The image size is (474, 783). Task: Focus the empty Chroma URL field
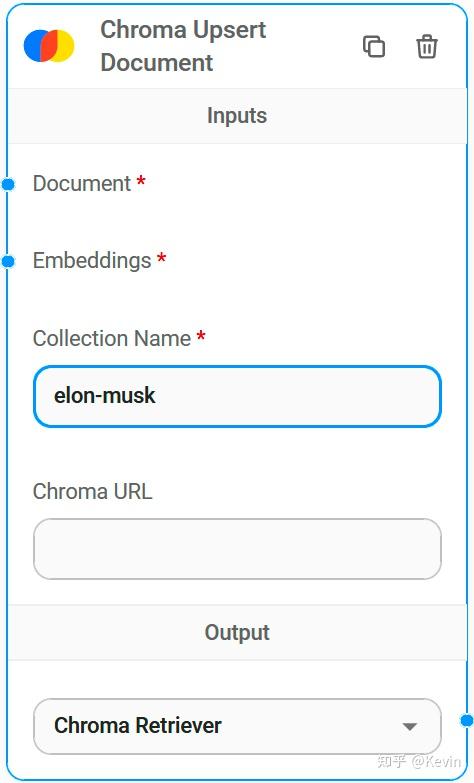237,549
